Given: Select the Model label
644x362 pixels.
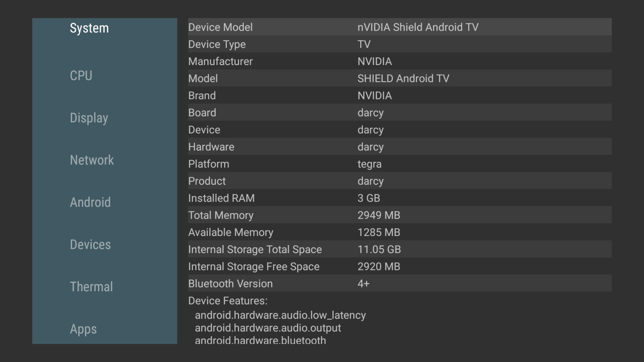Looking at the screenshot, I should [x=203, y=78].
